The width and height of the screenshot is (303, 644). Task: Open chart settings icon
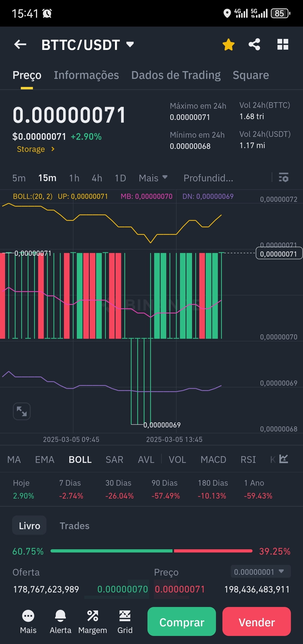click(x=284, y=177)
